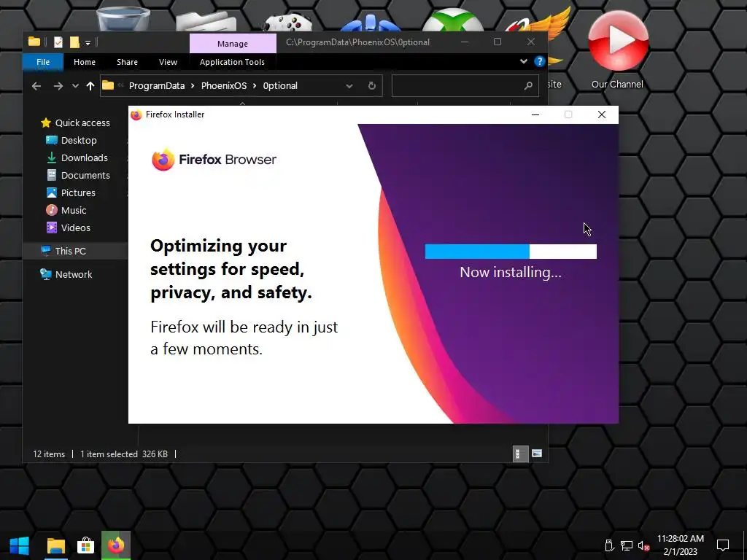
Task: Open Customize Quick Access Toolbar dropdown
Action: pyautogui.click(x=88, y=43)
